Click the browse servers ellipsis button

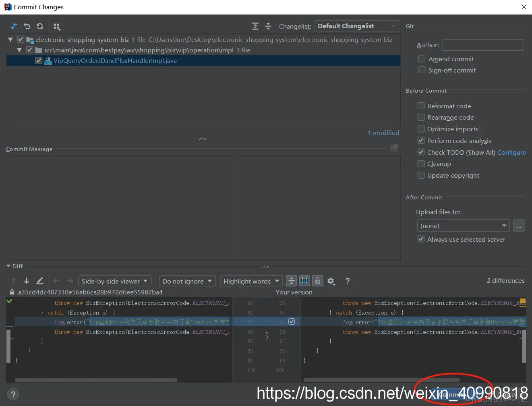click(x=519, y=226)
